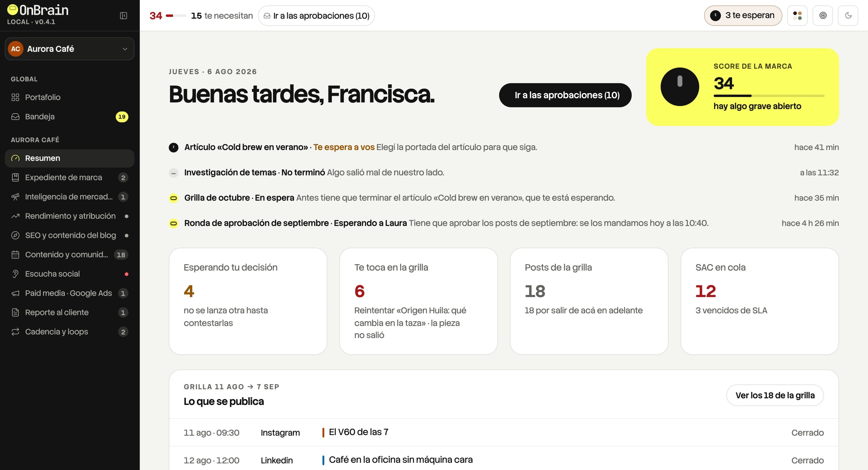Click the target focus icon button
The height and width of the screenshot is (470, 868).
click(823, 15)
